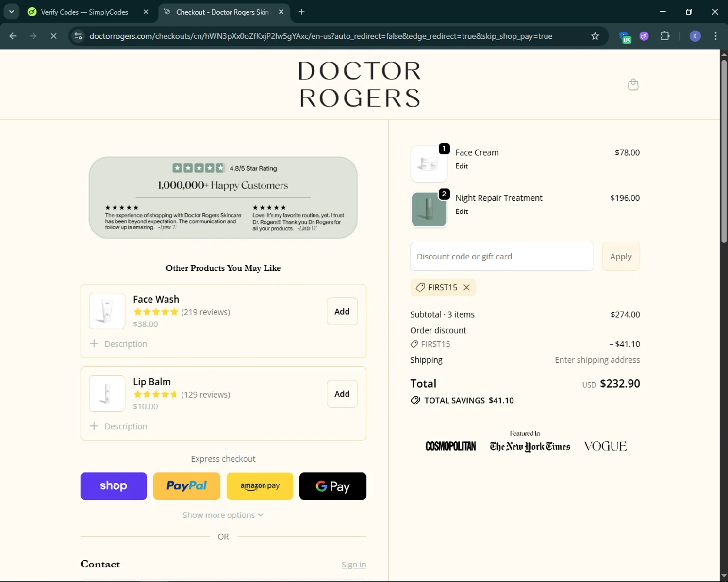Click the Lip Balm product image

coord(107,393)
